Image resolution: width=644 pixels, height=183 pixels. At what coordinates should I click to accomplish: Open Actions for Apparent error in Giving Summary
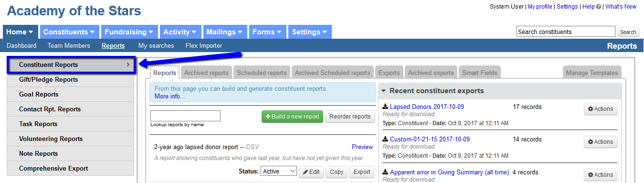(601, 175)
